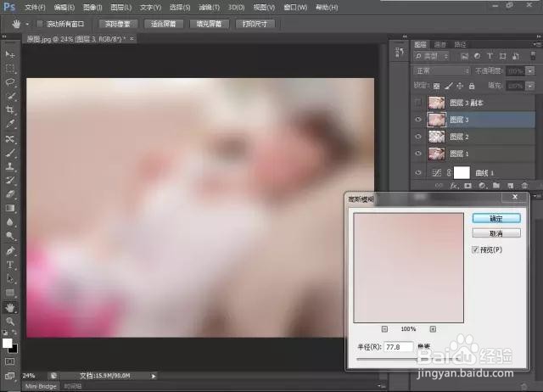Select the Clone Stamp tool
The height and width of the screenshot is (392, 543).
(10, 166)
